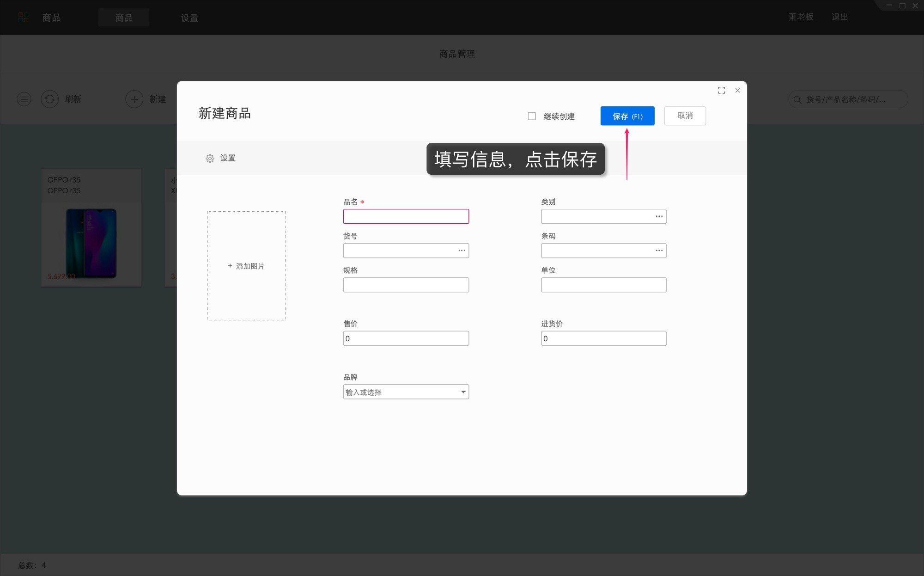924x576 pixels.
Task: Click the 添加图片 upload area
Action: point(246,266)
